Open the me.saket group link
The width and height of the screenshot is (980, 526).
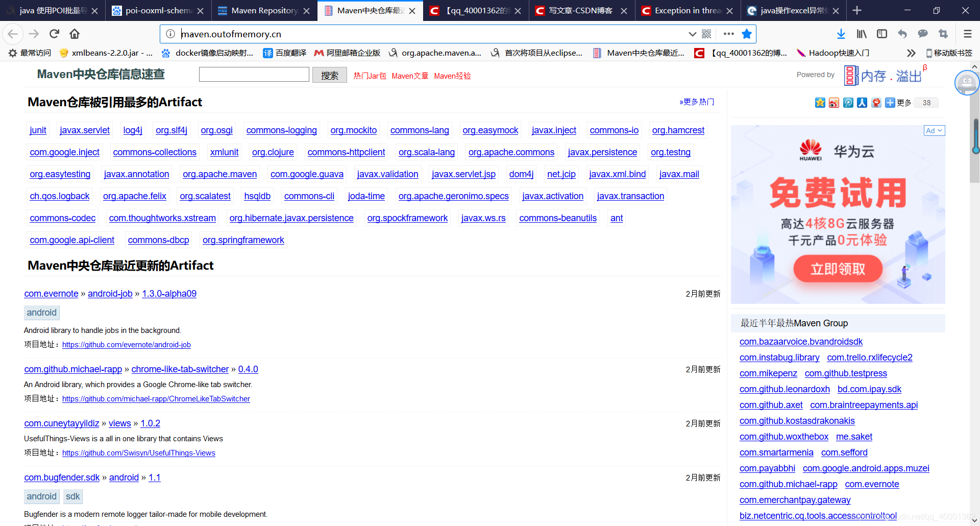tap(854, 437)
